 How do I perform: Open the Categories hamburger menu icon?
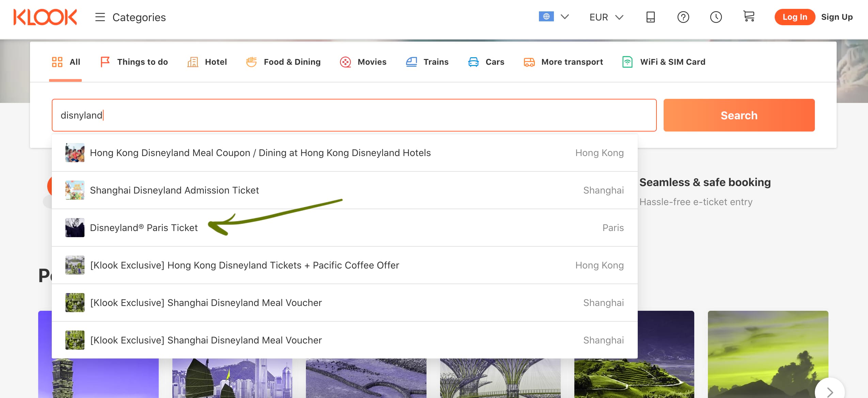coord(100,17)
